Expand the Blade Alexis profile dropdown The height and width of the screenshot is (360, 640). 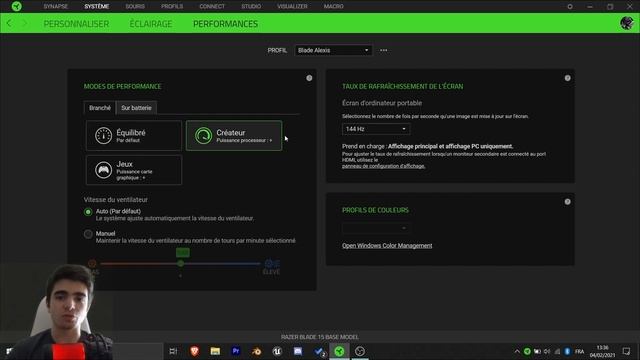(333, 50)
